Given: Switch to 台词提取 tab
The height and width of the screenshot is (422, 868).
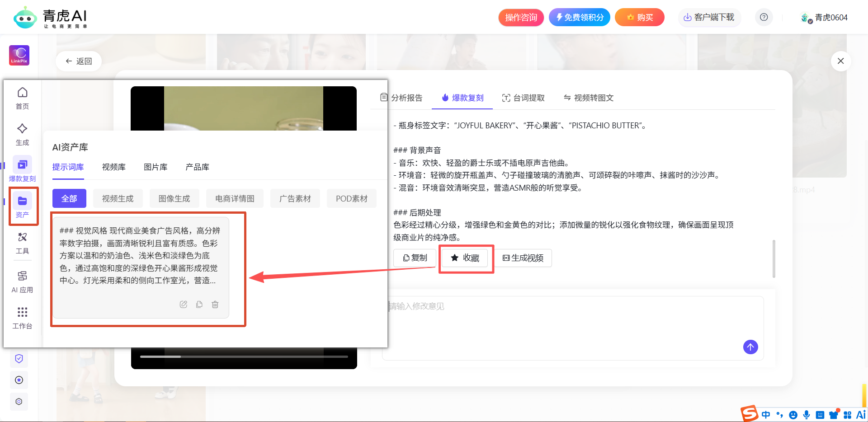Looking at the screenshot, I should click(x=524, y=98).
